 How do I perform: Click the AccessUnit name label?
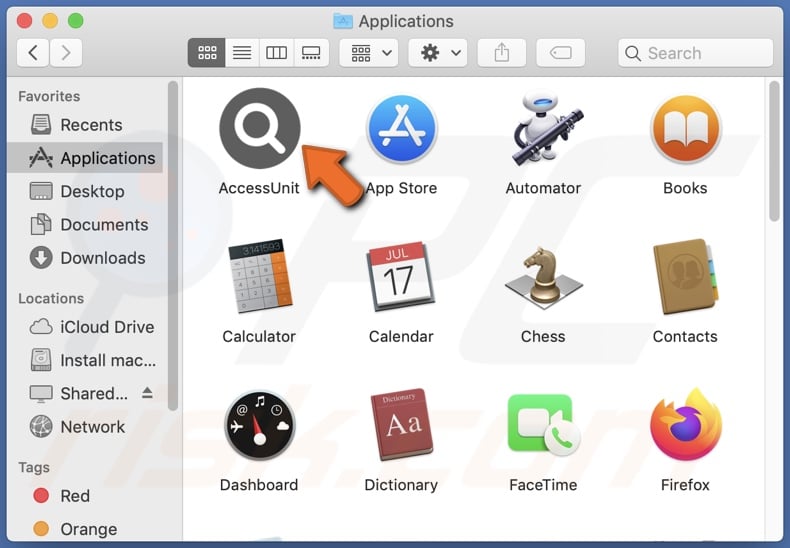pyautogui.click(x=259, y=188)
